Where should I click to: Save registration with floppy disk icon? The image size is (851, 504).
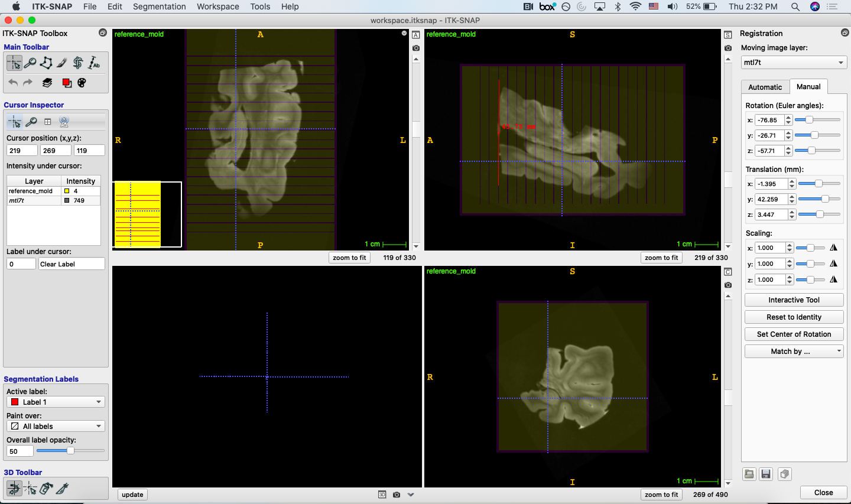click(x=766, y=474)
